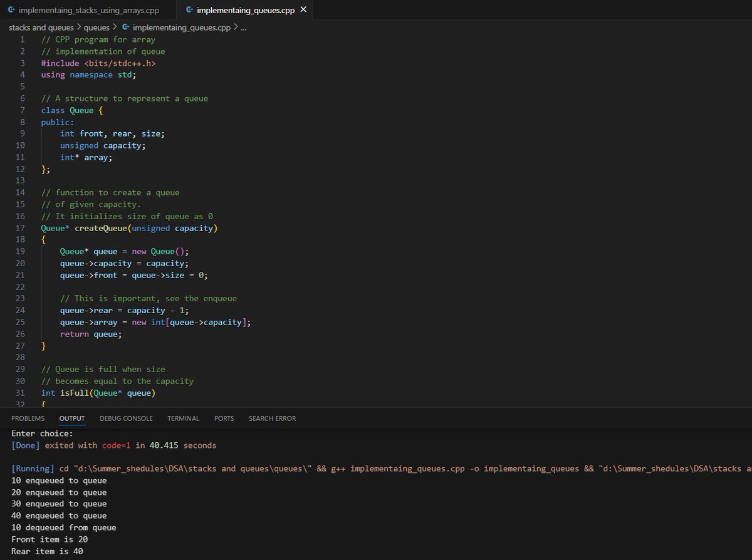The height and width of the screenshot is (560, 752).
Task: Open 'stacks and queues' breadcrumb folder
Action: click(x=41, y=28)
